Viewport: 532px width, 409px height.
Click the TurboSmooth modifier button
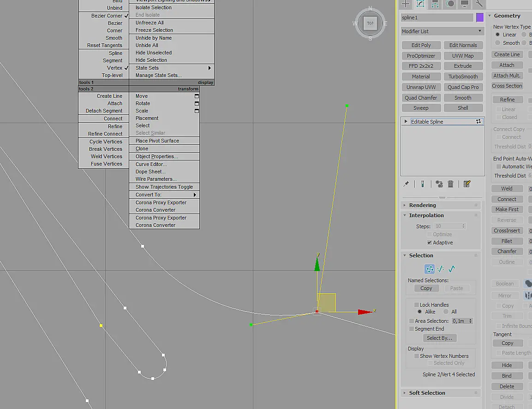(x=463, y=77)
